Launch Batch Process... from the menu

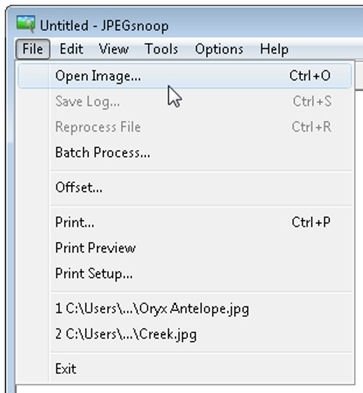coord(185,153)
